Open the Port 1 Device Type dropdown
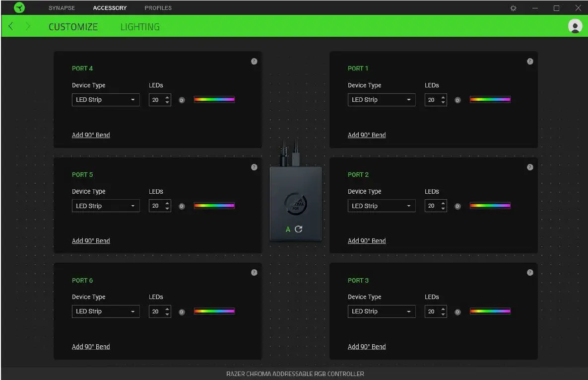Viewport: 588px width, 380px height. [382, 100]
